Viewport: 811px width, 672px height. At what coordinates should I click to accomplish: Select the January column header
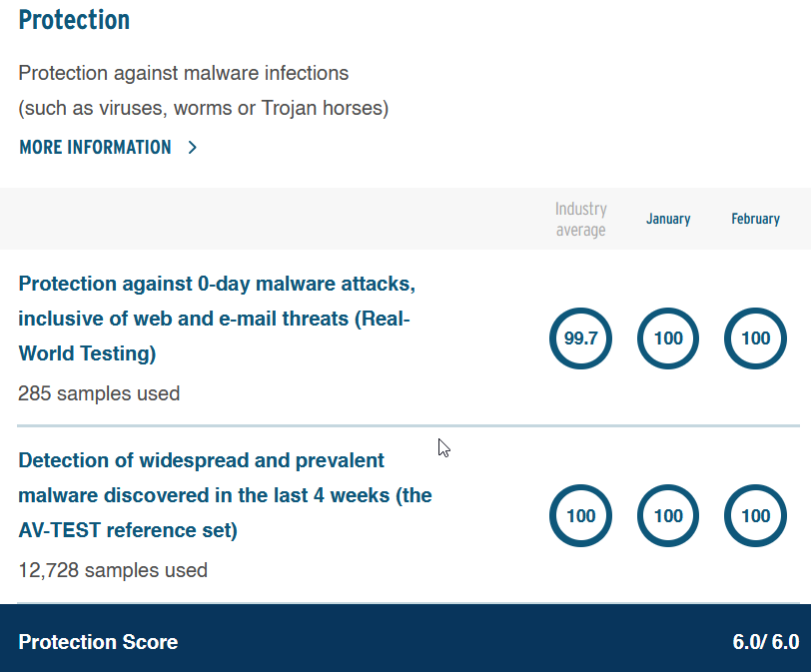pyautogui.click(x=668, y=219)
